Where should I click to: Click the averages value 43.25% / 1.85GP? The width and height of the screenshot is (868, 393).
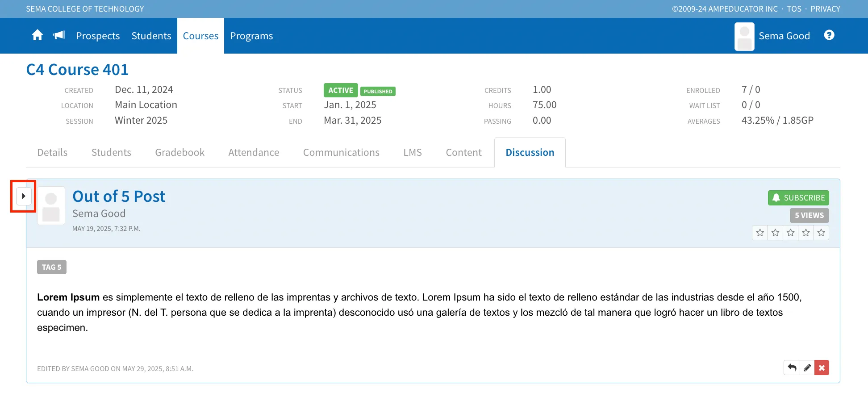pyautogui.click(x=777, y=121)
